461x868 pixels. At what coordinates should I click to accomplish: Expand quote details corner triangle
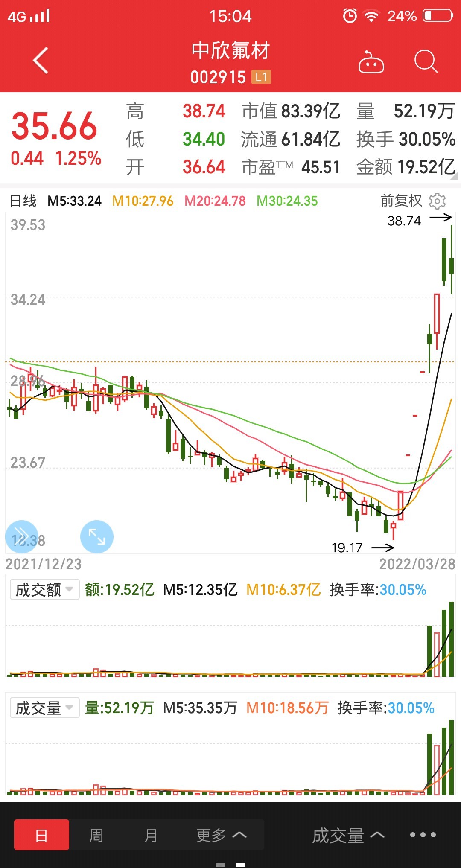point(453,175)
